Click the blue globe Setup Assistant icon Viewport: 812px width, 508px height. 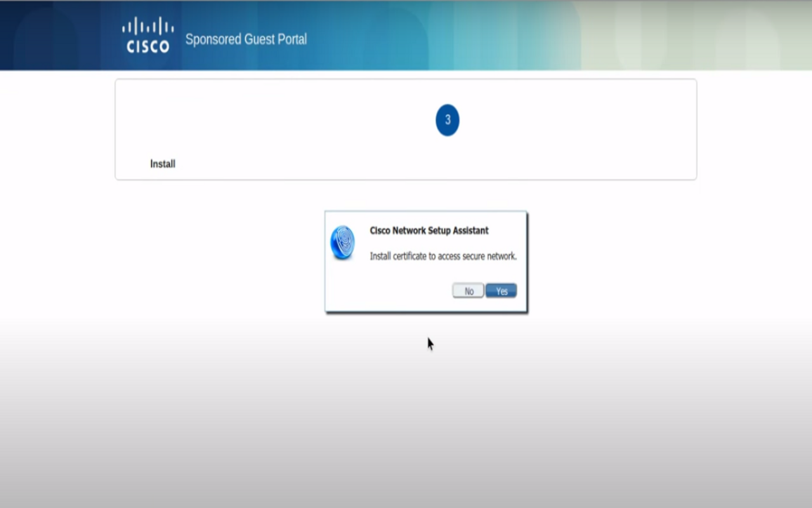[x=343, y=243]
